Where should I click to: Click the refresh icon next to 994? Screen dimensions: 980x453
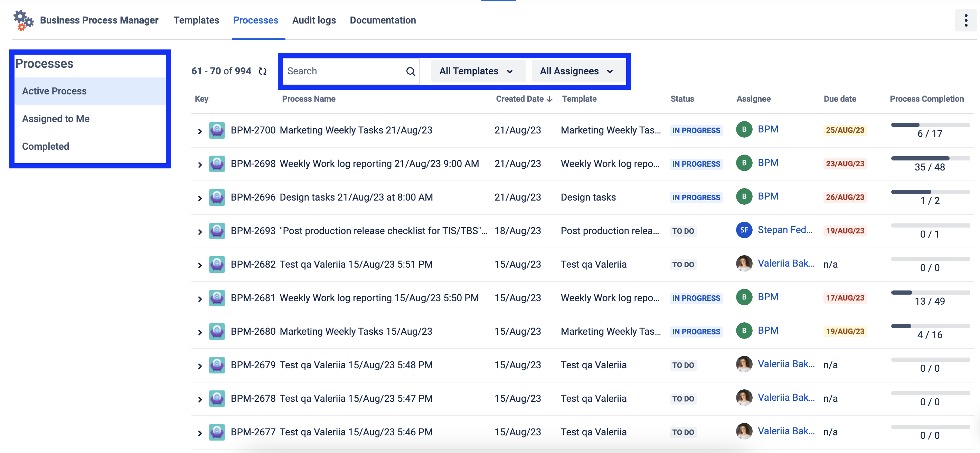tap(263, 71)
